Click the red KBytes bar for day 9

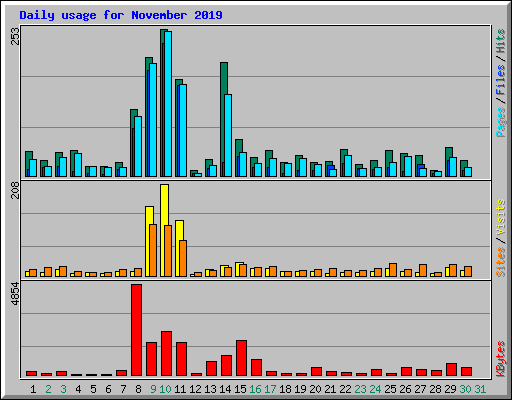151,359
